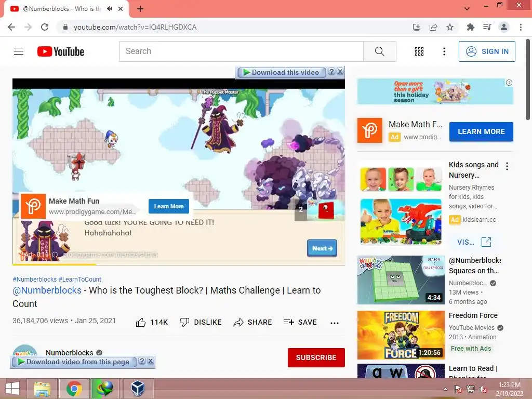Viewport: 532px width, 399px height.
Task: Go back in browser history
Action: pyautogui.click(x=11, y=27)
